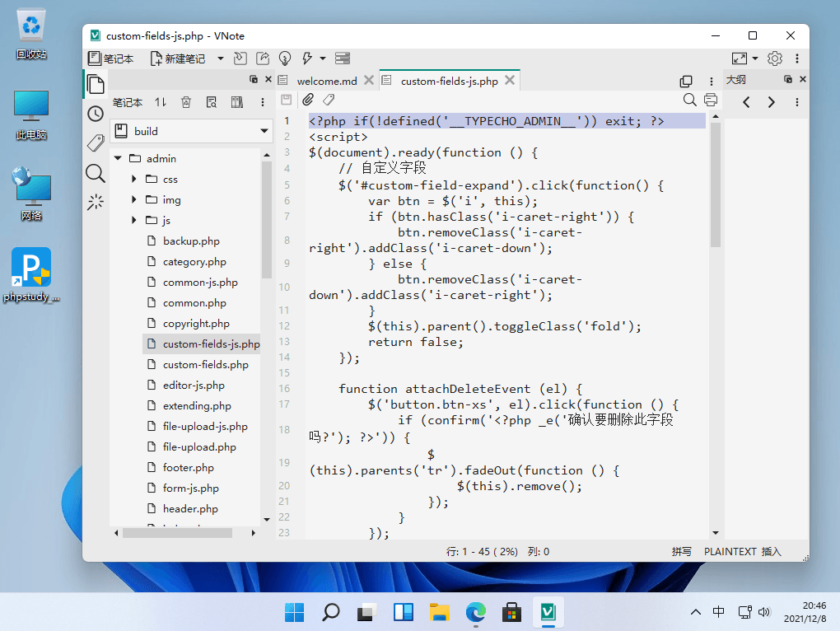Click the export toolbar icon
Viewport: 840px width, 631px height.
coord(263,58)
